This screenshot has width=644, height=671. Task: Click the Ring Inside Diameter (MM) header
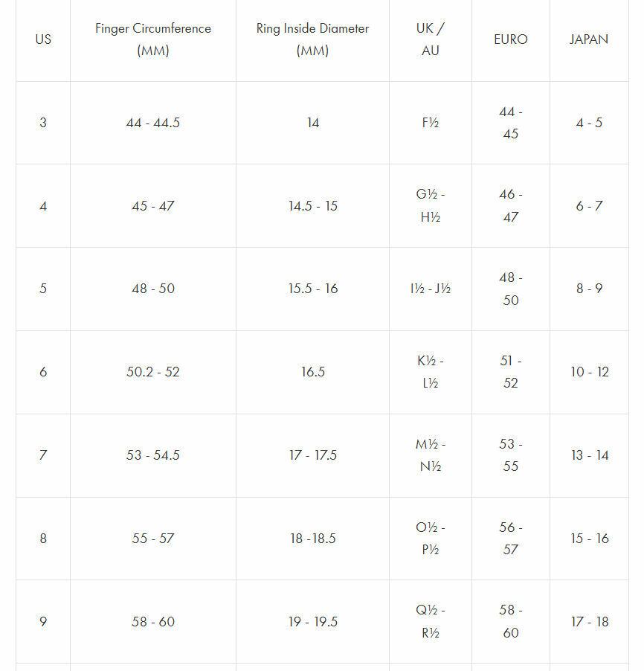click(x=312, y=39)
